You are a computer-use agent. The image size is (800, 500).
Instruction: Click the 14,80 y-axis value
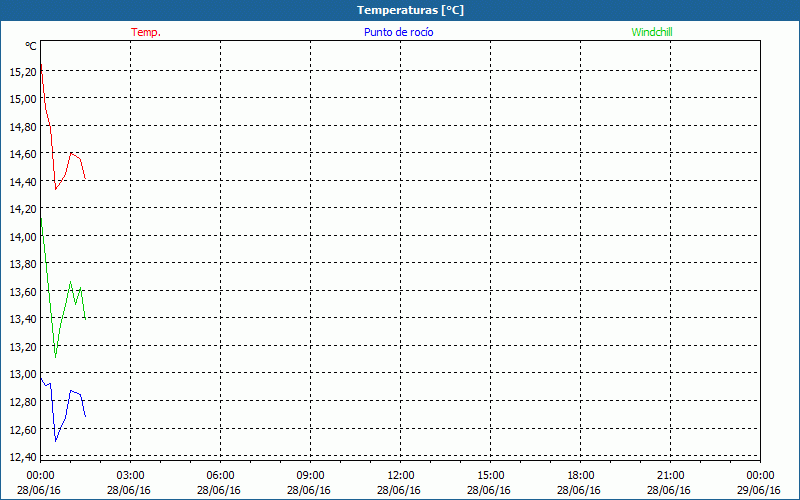pyautogui.click(x=23, y=127)
